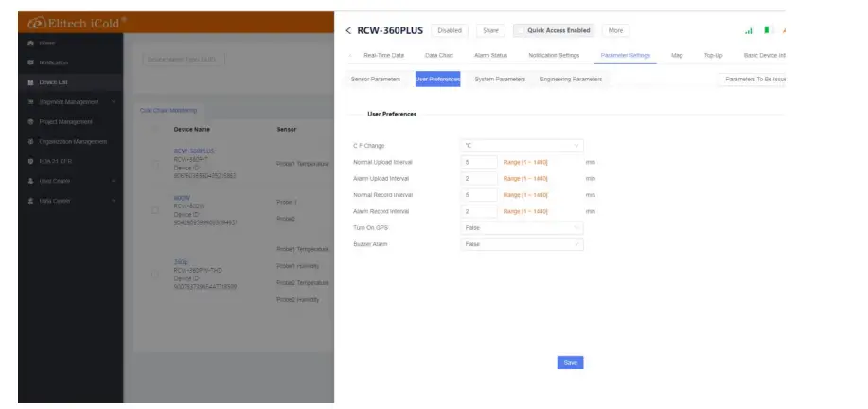Image resolution: width=868 pixels, height=409 pixels.
Task: Click the Notification sidebar icon
Action: [30, 62]
